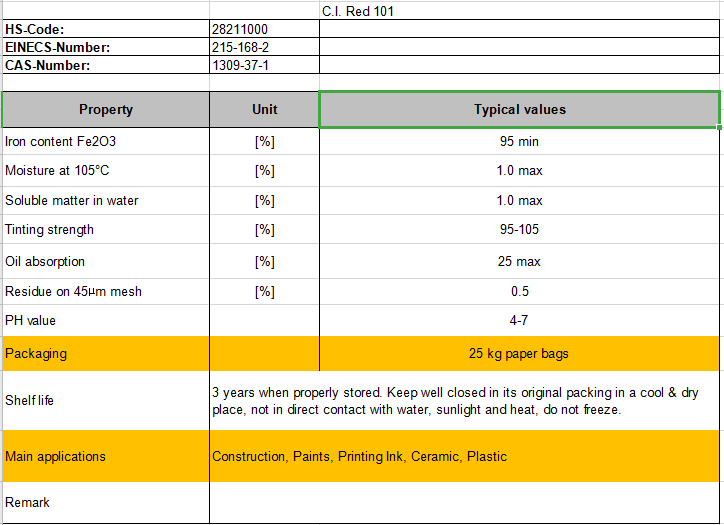Select the '25 kg paper bags' cell
The image size is (724, 525).
519,354
